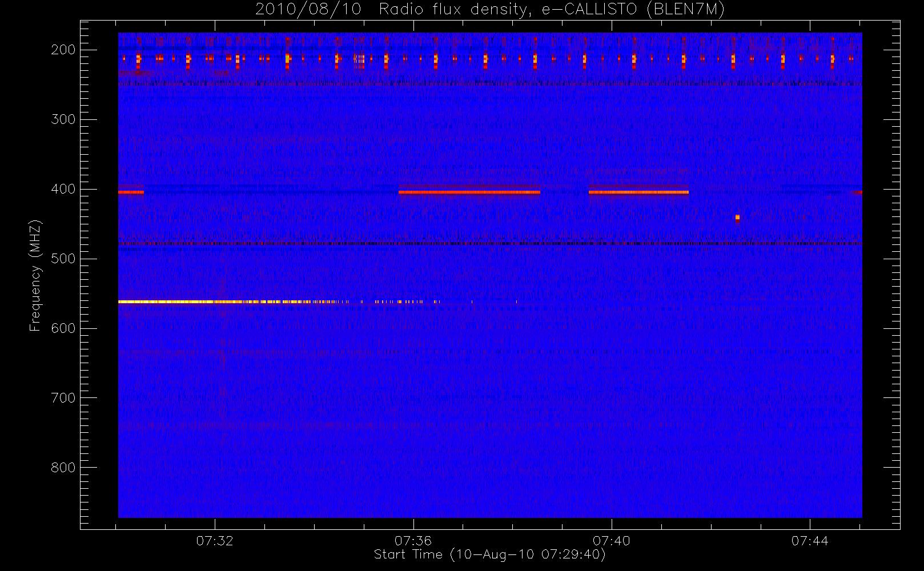Click the 07:44 time tick label
Image resolution: width=924 pixels, height=571 pixels.
(810, 541)
